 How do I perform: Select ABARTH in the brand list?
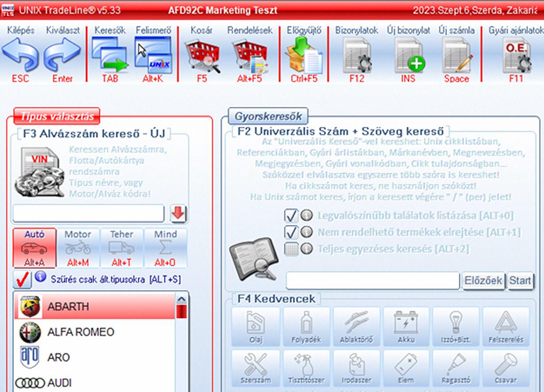click(x=94, y=306)
